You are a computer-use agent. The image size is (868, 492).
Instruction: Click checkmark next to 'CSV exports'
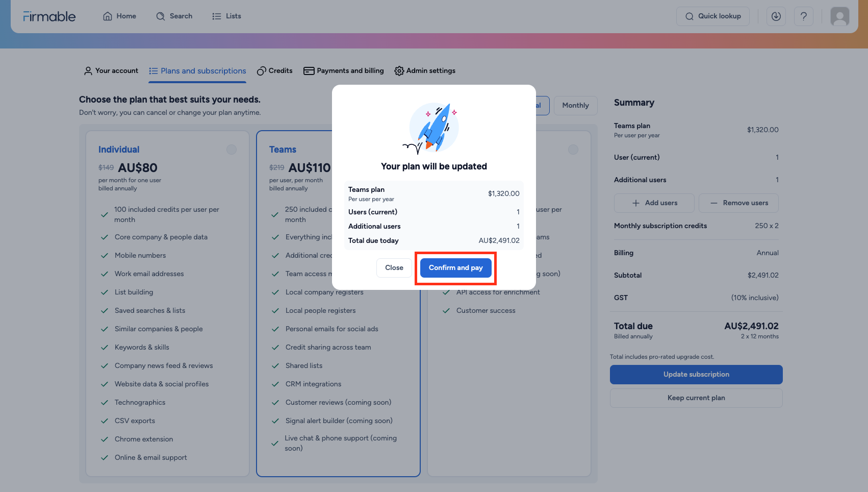105,421
